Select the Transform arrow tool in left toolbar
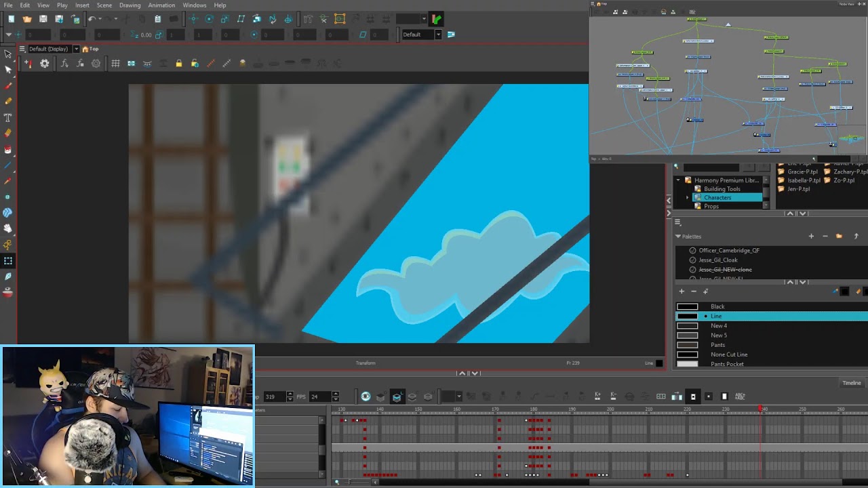This screenshot has height=488, width=868. (x=8, y=54)
